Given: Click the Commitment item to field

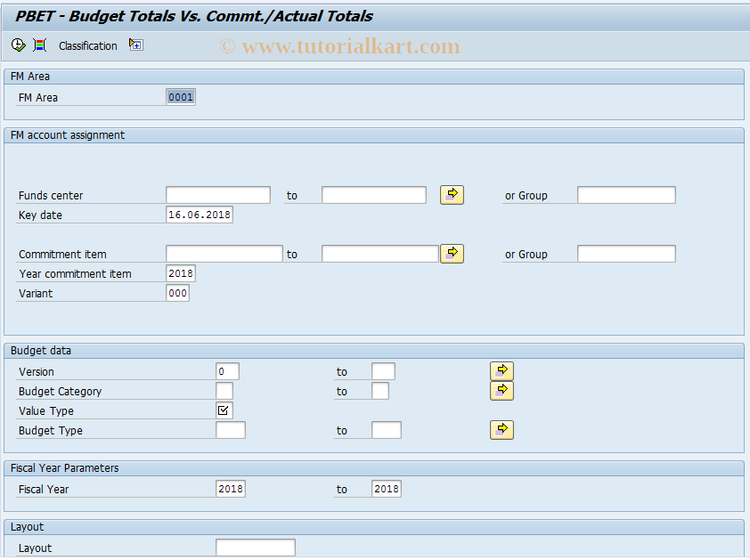Looking at the screenshot, I should [x=380, y=254].
